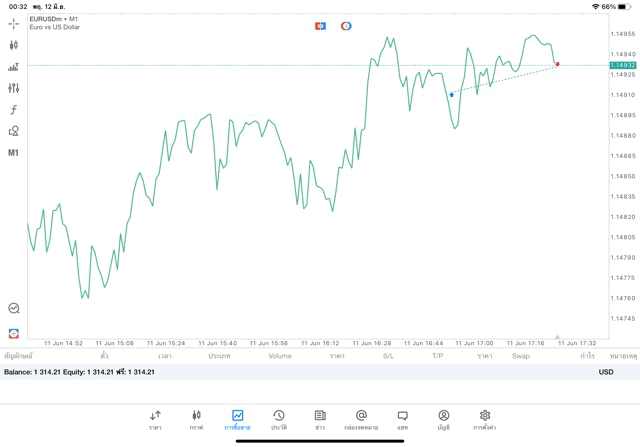This screenshot has height=447, width=640.
Task: Open the ข่าว news tab
Action: 320,420
